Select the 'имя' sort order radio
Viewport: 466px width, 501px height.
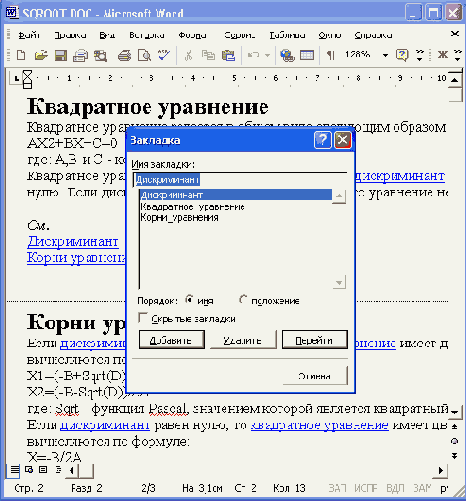[189, 300]
